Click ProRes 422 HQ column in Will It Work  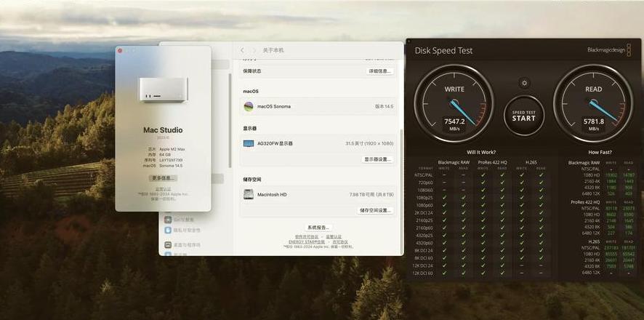(492, 162)
